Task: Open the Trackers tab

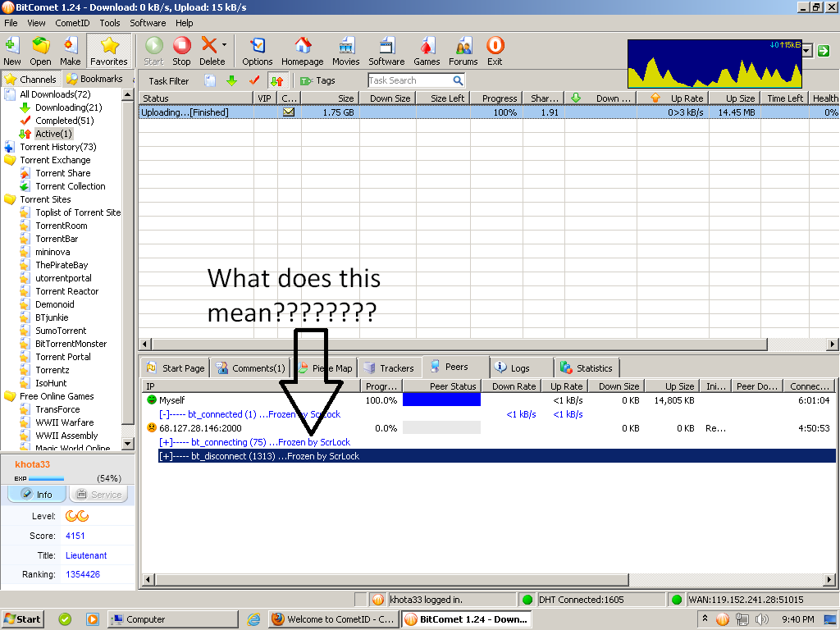Action: coord(389,368)
